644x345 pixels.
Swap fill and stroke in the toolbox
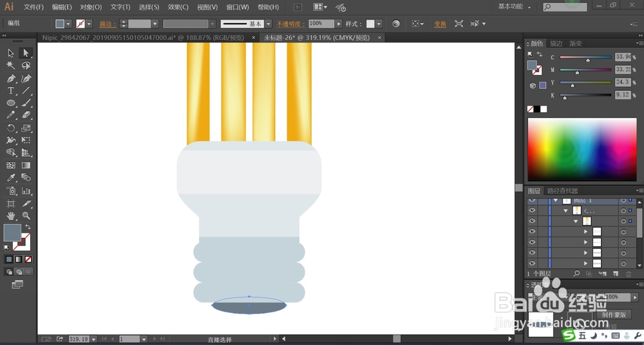click(x=28, y=226)
